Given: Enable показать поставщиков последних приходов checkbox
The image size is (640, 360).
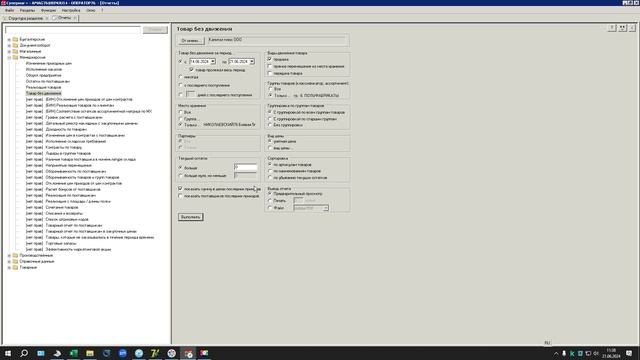Looking at the screenshot, I should coord(180,196).
